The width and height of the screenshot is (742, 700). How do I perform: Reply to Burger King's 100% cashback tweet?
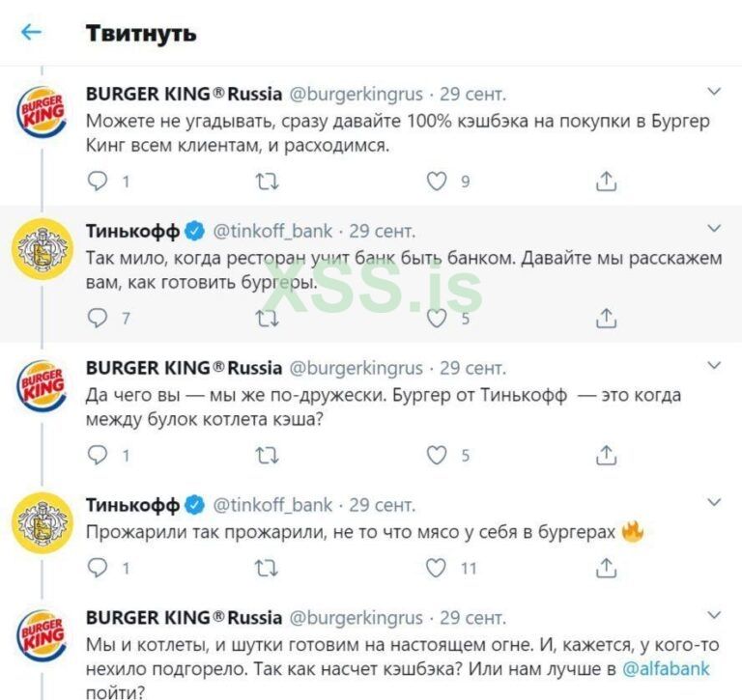(99, 181)
